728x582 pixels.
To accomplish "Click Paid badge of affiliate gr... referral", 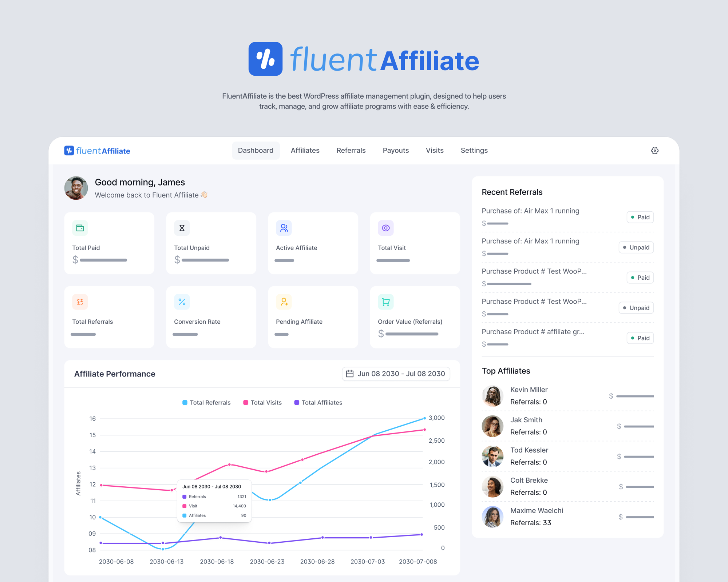I will 640,338.
